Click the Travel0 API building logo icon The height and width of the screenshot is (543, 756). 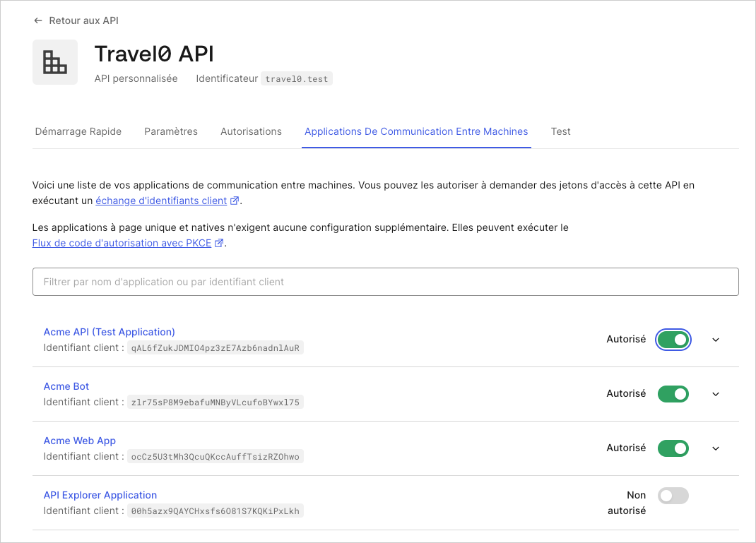(x=55, y=62)
